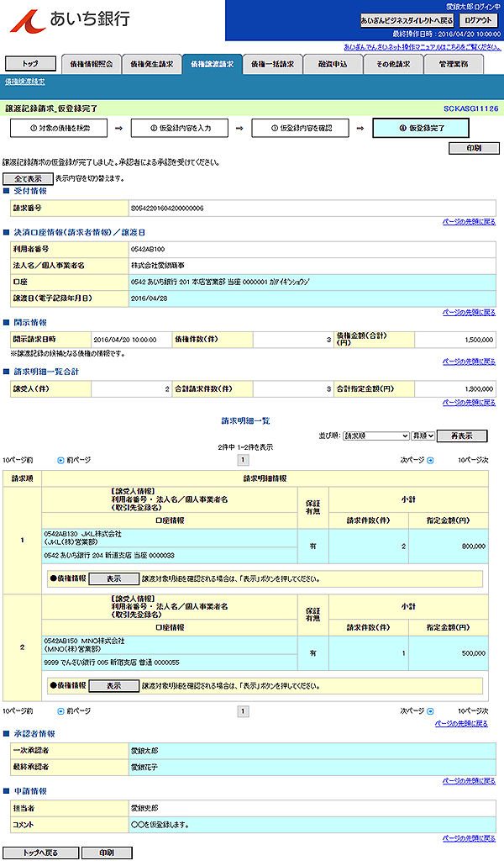Click the step ② 仮登録内容を入力 box
Image resolution: width=504 pixels, height=866 pixels.
[180, 128]
